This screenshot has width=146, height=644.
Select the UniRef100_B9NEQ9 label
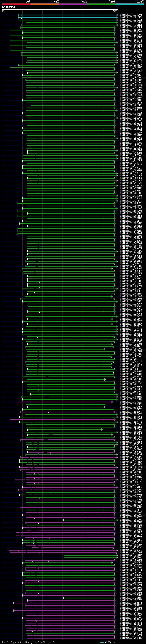click(131, 30)
